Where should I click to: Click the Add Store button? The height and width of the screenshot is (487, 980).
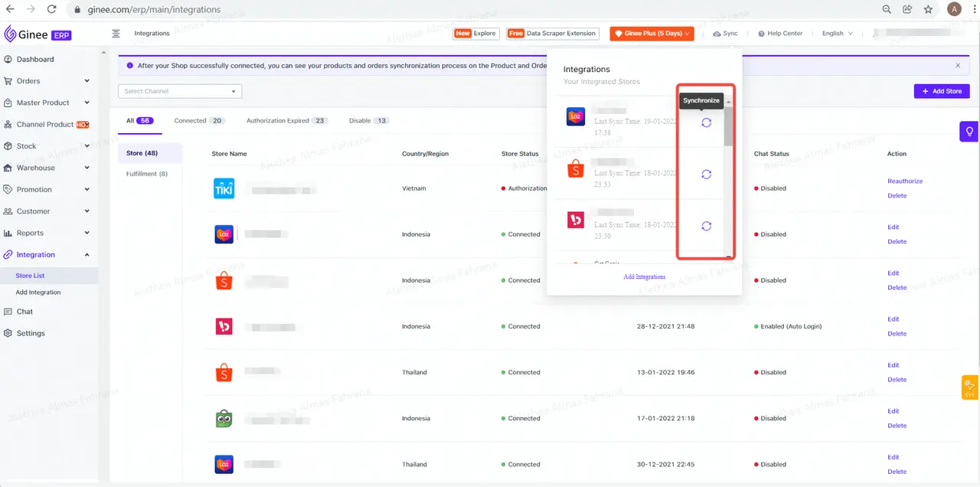click(x=942, y=91)
